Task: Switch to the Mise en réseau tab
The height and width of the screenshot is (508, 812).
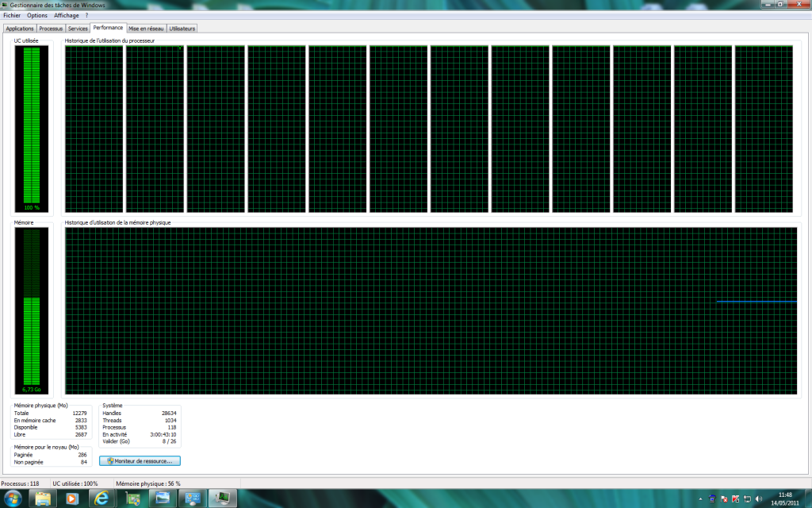Action: click(146, 29)
